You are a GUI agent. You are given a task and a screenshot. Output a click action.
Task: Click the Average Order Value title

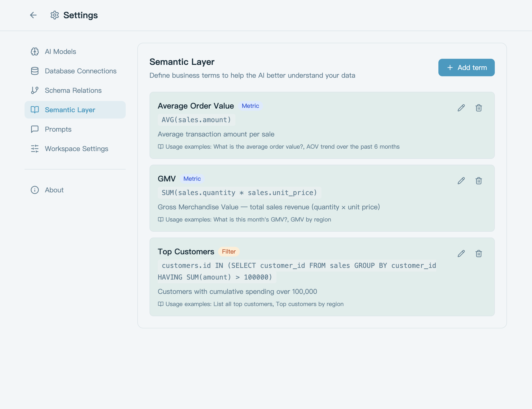click(195, 106)
